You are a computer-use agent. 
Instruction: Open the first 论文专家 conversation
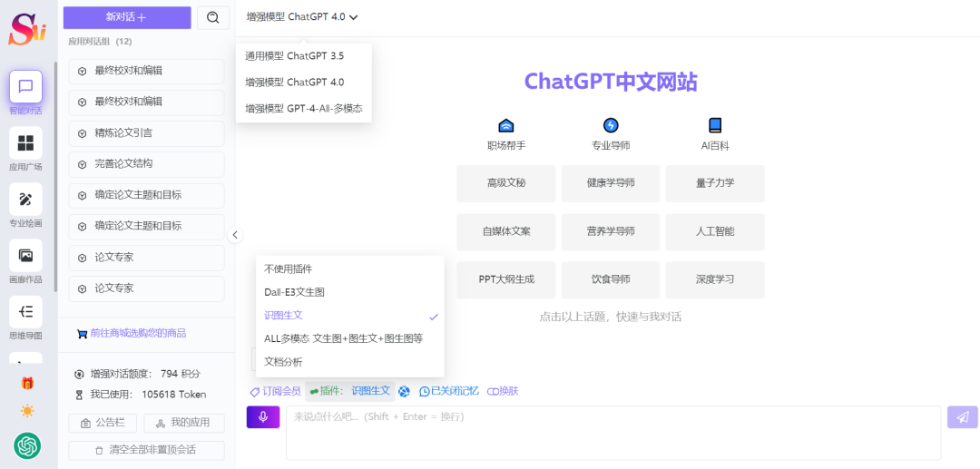pyautogui.click(x=146, y=258)
